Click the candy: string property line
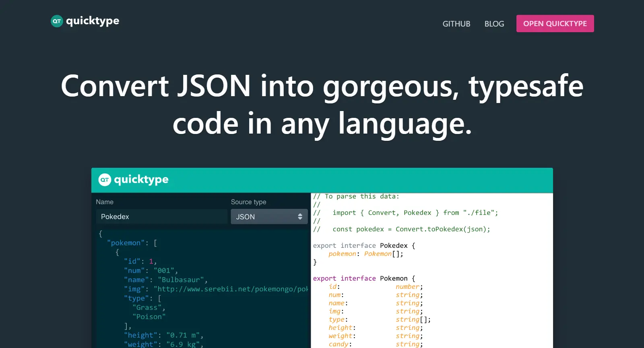This screenshot has width=644, height=348. 376,344
